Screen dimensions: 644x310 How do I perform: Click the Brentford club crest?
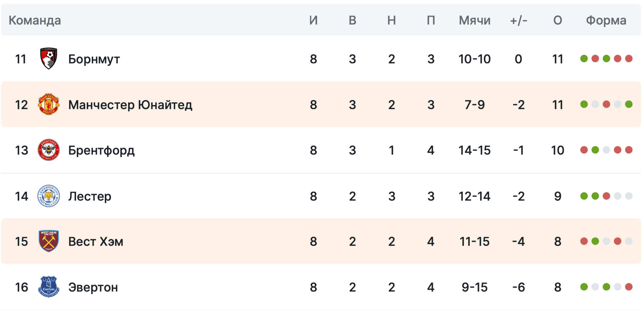(49, 150)
